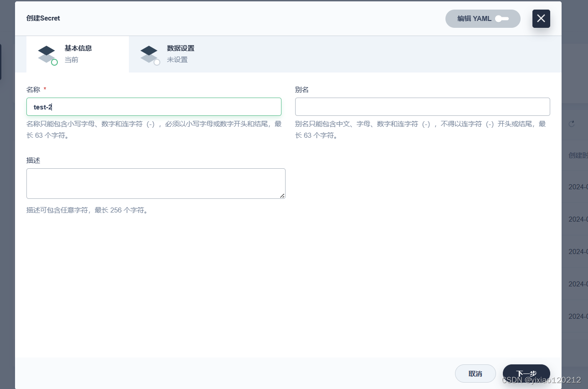
Task: Click the 名称 input containing test-2
Action: pyautogui.click(x=154, y=107)
